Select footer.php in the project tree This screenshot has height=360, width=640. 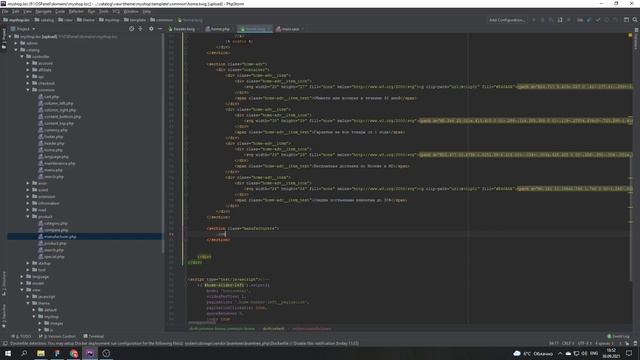click(51, 137)
